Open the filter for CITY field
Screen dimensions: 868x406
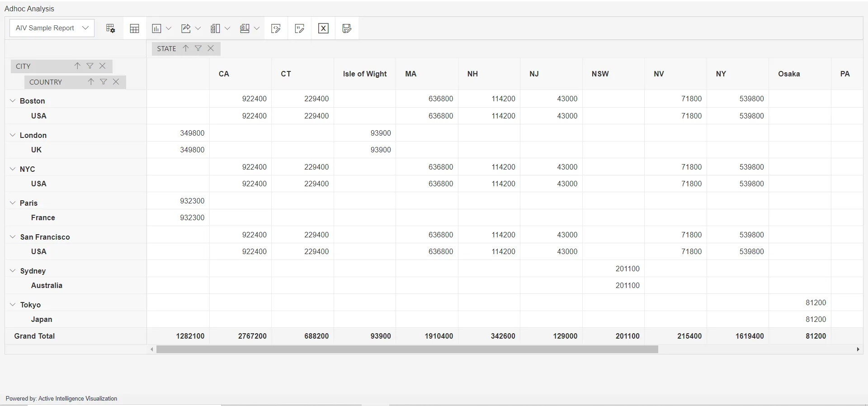pyautogui.click(x=90, y=66)
